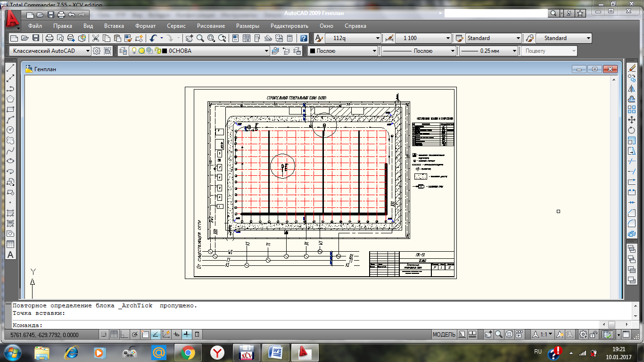The image size is (644, 362).
Task: Click the Fillet tool
Action: [632, 223]
